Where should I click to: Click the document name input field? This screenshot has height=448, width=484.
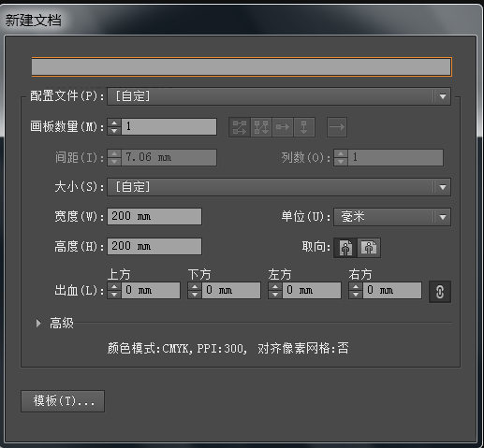pos(242,66)
